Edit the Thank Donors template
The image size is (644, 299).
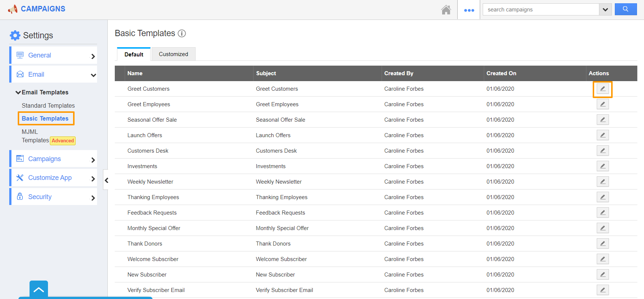click(x=602, y=244)
